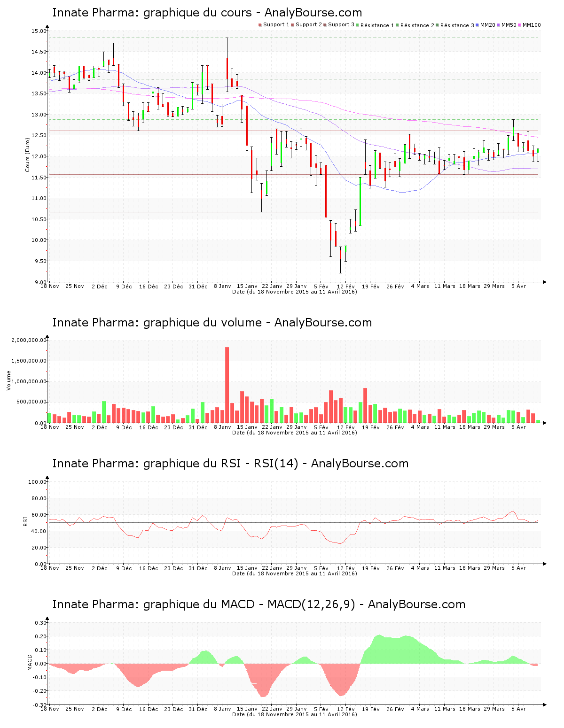Click the 13.50 price axis value
Image resolution: width=564 pixels, height=728 pixels.
(39, 93)
